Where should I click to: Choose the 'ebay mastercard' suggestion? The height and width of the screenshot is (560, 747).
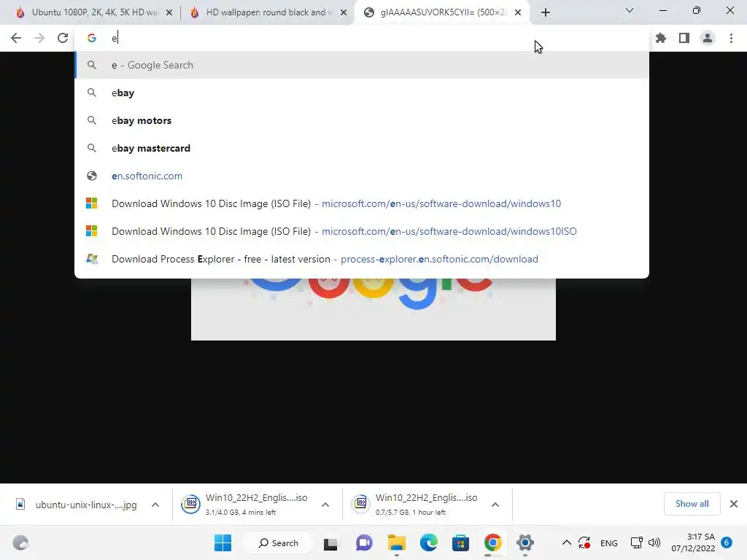362,148
